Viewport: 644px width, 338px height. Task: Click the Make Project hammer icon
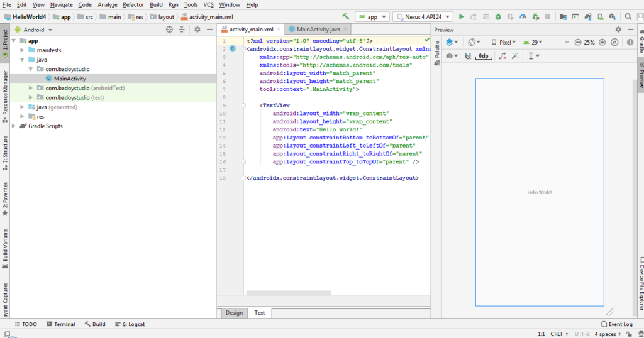point(346,17)
